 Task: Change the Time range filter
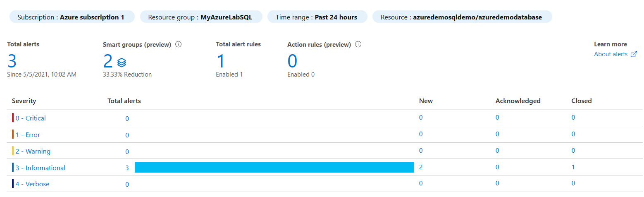(x=317, y=17)
